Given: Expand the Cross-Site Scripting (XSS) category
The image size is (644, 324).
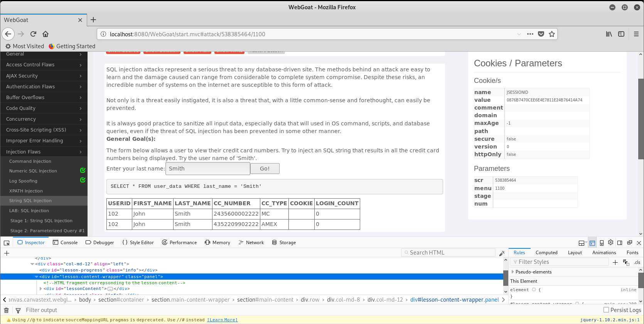Looking at the screenshot, I should (44, 130).
